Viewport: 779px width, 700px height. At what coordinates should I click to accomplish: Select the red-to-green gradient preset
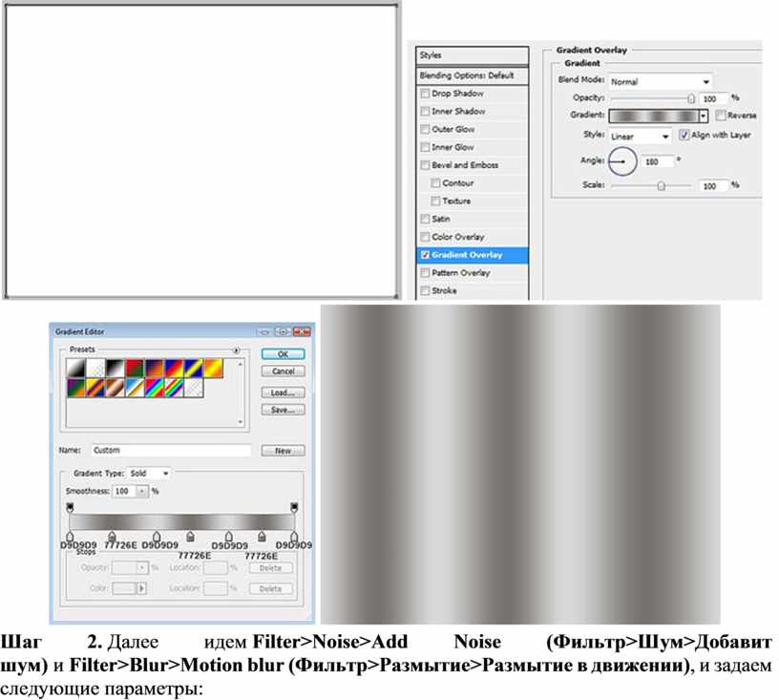click(x=135, y=368)
